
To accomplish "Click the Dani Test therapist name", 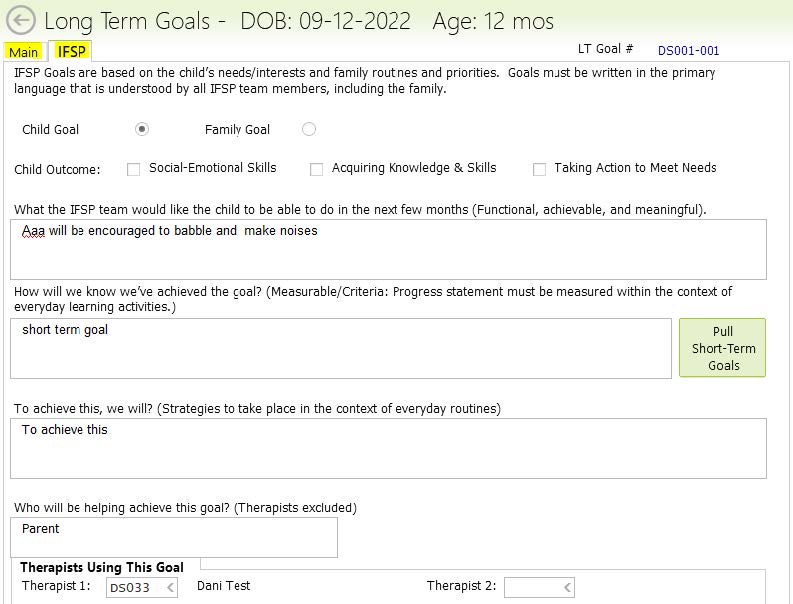I will click(x=224, y=586).
